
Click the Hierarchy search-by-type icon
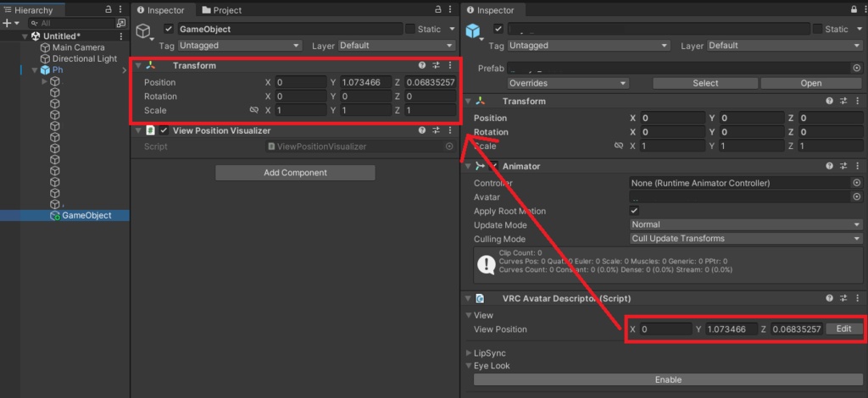121,23
